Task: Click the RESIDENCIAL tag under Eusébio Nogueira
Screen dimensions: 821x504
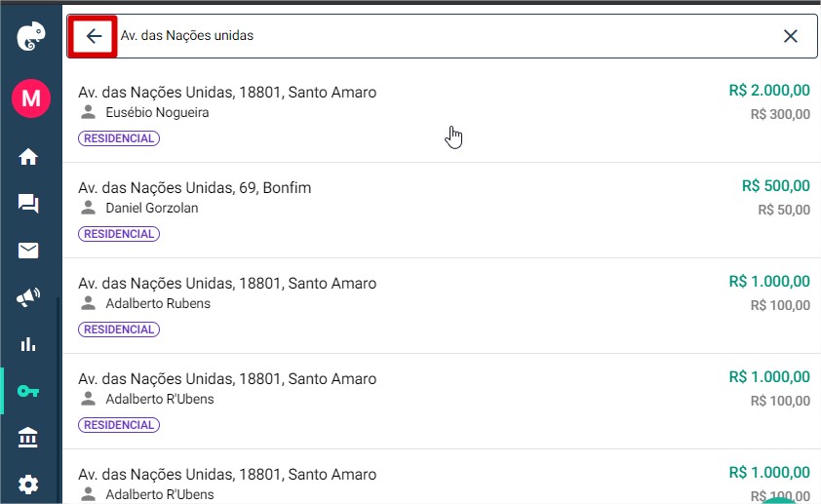Action: tap(119, 138)
